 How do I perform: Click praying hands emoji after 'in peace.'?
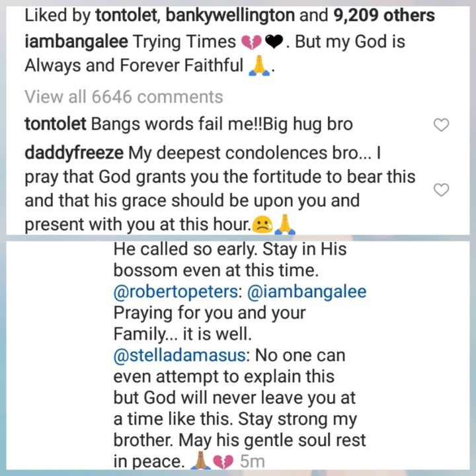[199, 462]
